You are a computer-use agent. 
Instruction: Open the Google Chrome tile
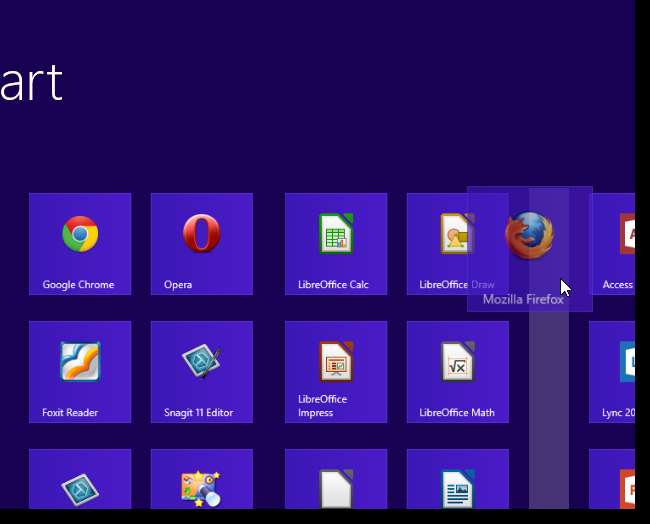pyautogui.click(x=80, y=244)
